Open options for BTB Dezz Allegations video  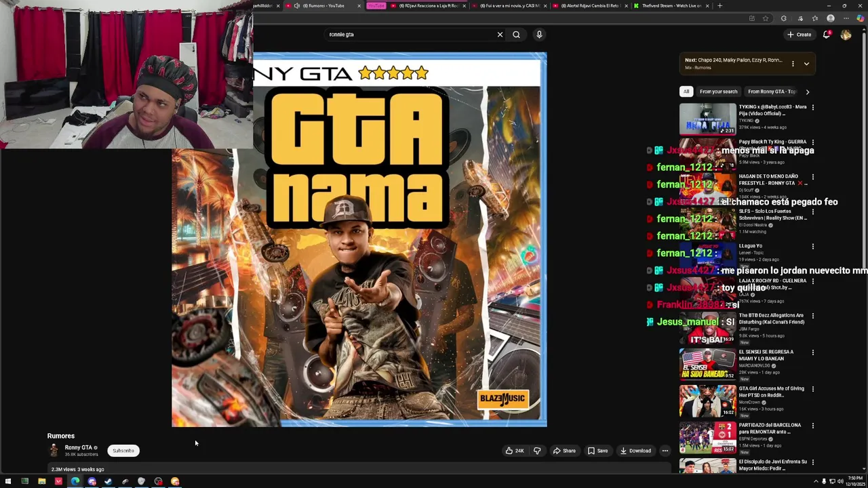812,316
